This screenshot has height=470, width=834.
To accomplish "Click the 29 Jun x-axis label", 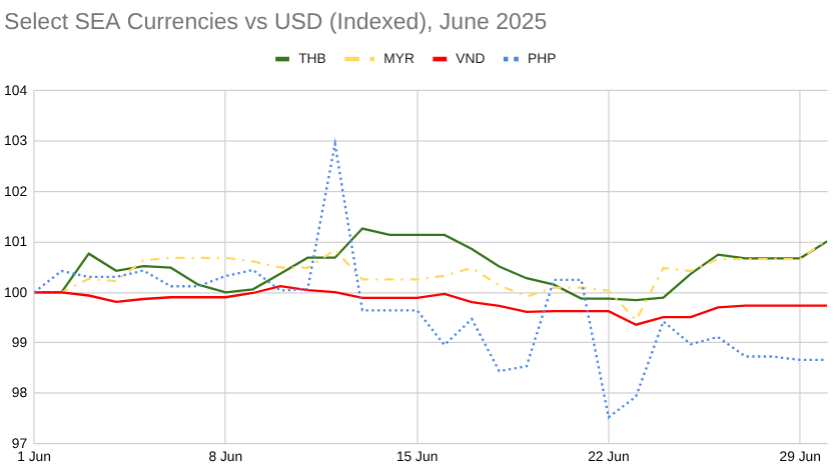I will [800, 458].
